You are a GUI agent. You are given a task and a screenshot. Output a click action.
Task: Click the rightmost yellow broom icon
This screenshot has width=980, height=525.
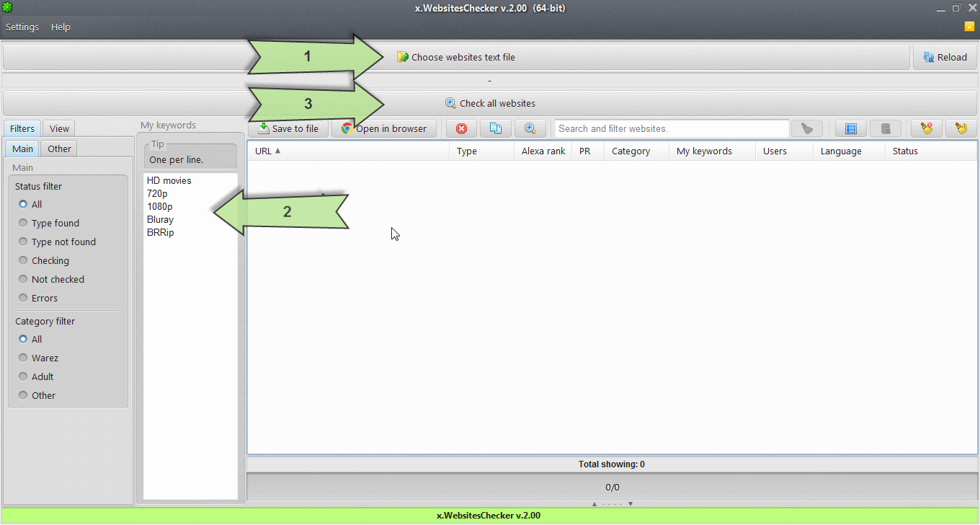(961, 128)
